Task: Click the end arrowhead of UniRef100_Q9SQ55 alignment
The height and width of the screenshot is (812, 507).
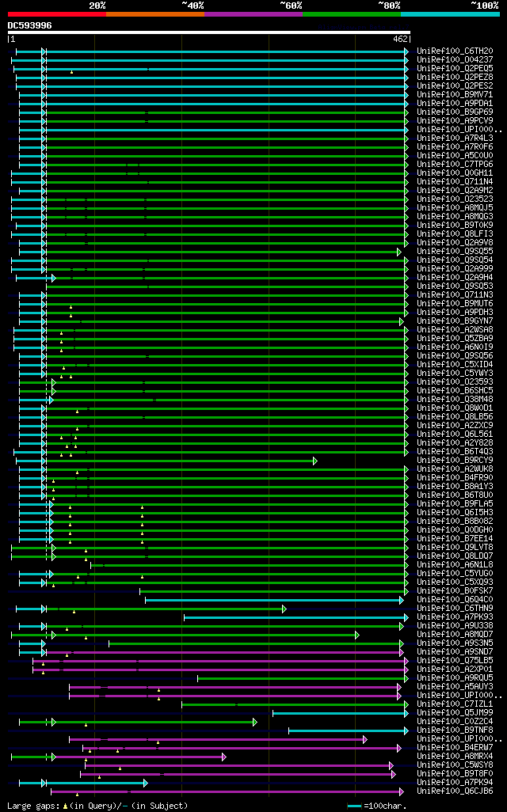Action: (x=399, y=252)
